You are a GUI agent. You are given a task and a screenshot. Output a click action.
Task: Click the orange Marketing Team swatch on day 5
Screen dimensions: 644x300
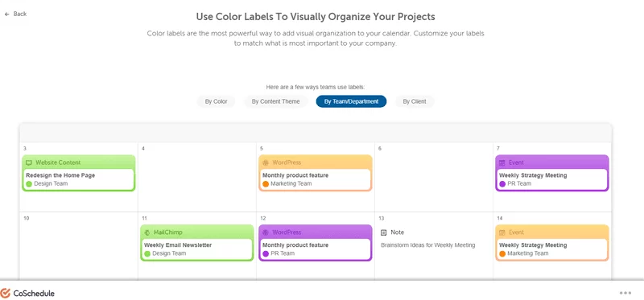(x=266, y=184)
